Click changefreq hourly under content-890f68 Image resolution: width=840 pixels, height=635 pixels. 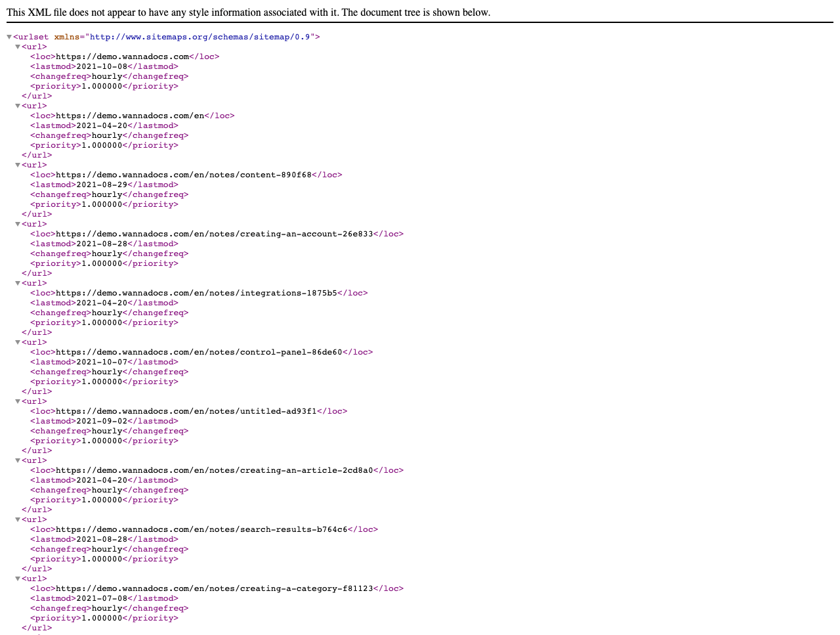pyautogui.click(x=107, y=194)
